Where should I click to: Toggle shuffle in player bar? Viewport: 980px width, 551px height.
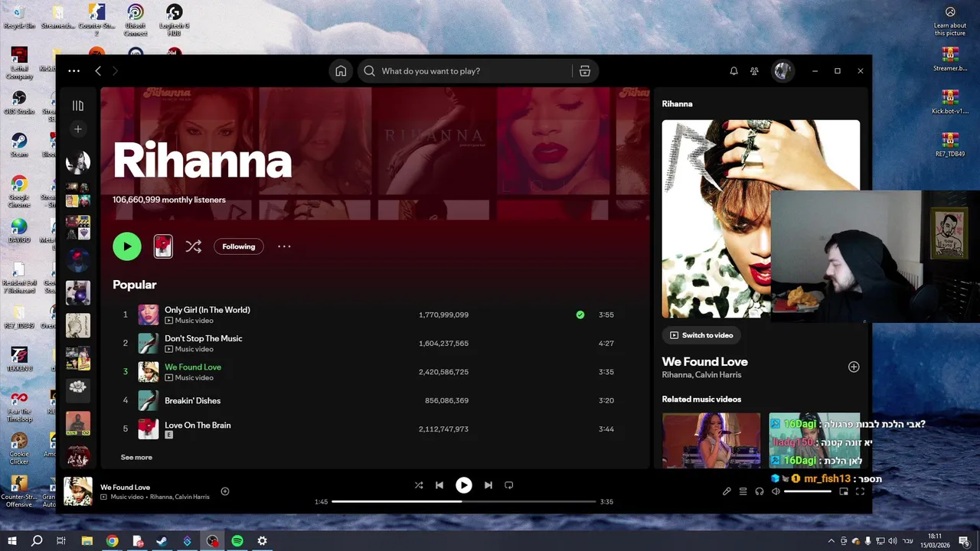coord(419,485)
